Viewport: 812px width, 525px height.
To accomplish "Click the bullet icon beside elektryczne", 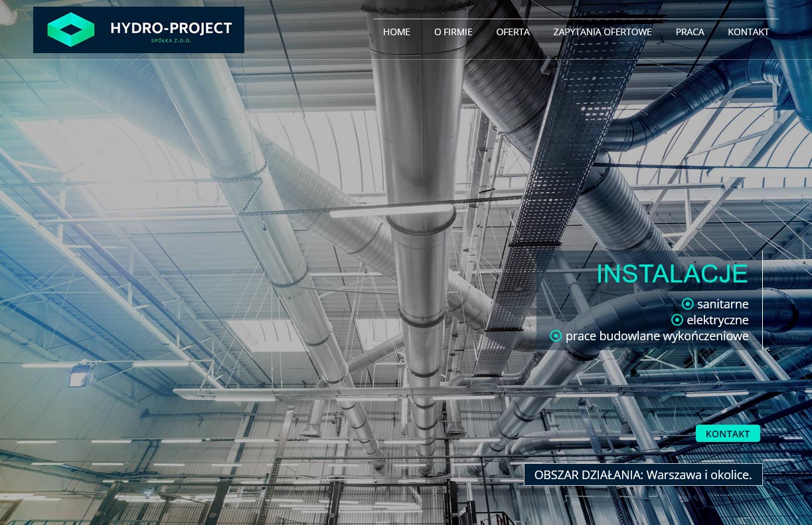I will point(677,320).
